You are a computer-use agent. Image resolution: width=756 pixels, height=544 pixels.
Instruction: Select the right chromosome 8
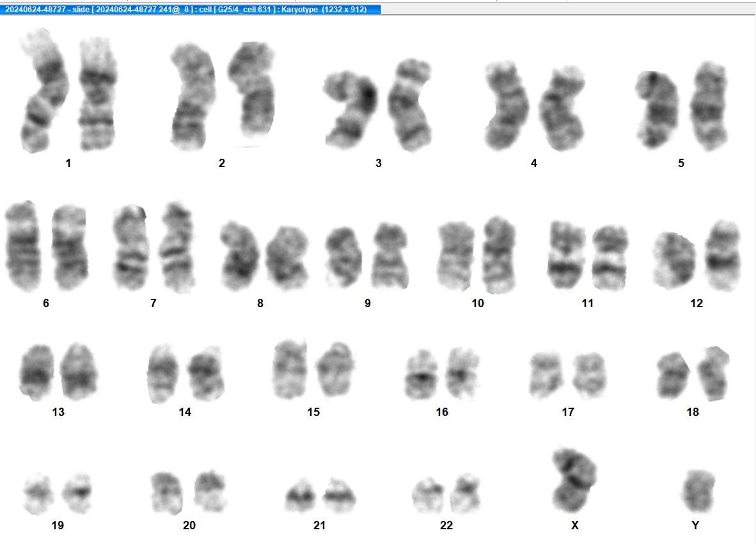[287, 258]
